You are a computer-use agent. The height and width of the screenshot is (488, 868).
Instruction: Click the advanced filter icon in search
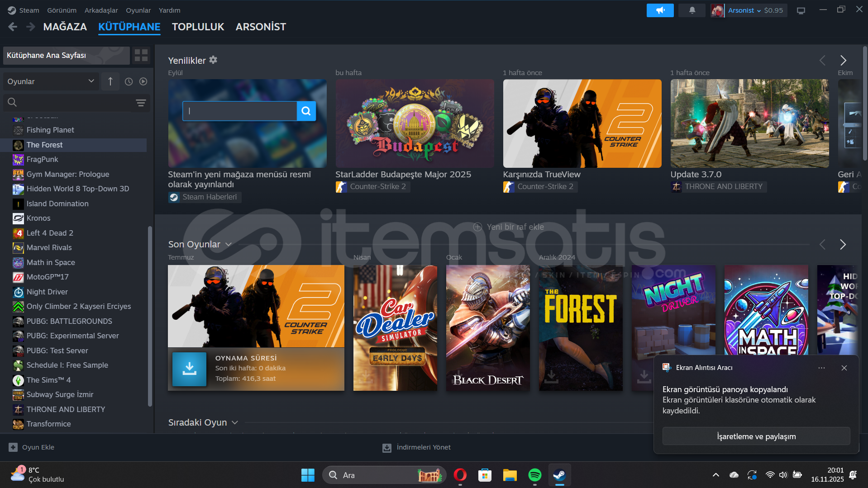[x=141, y=103]
